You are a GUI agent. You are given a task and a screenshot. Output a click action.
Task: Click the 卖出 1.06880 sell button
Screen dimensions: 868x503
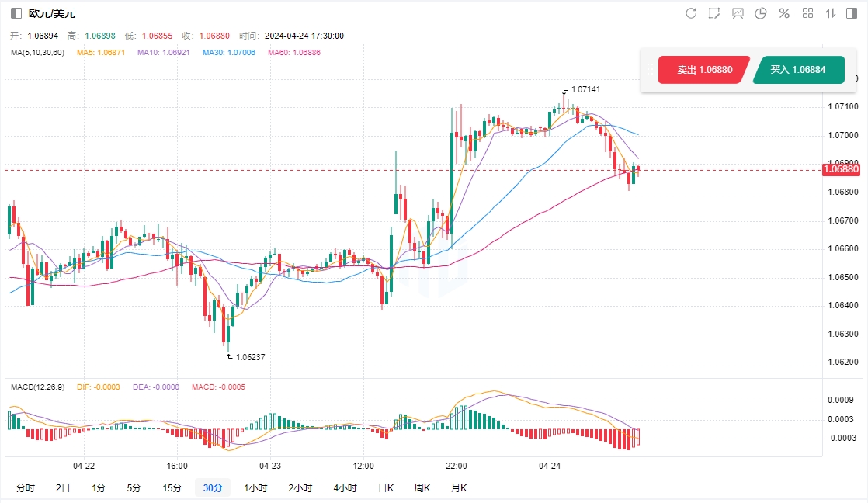703,70
